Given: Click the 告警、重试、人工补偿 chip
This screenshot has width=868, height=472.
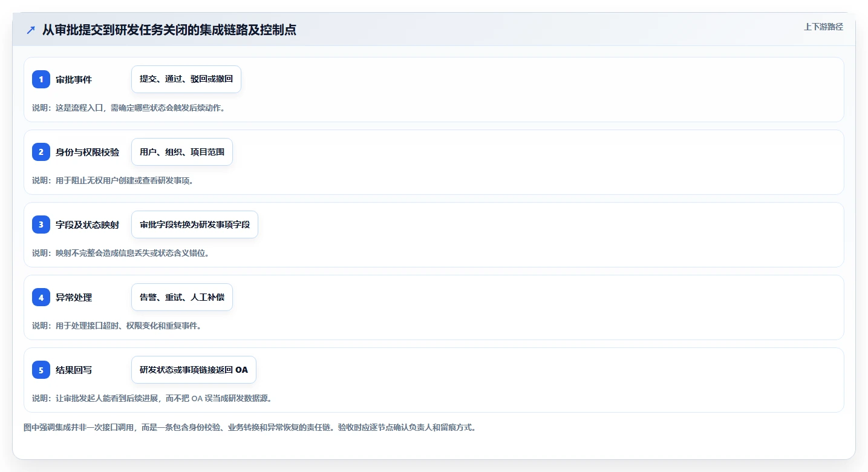Looking at the screenshot, I should click(x=182, y=297).
